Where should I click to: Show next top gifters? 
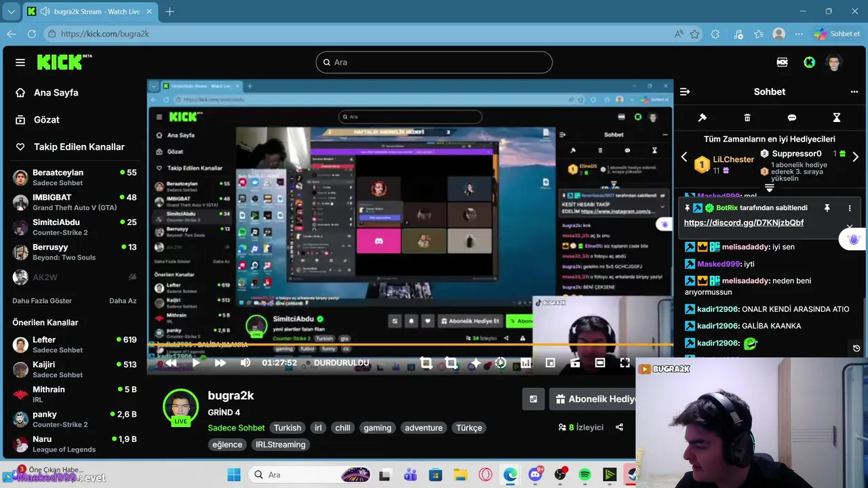coord(856,157)
